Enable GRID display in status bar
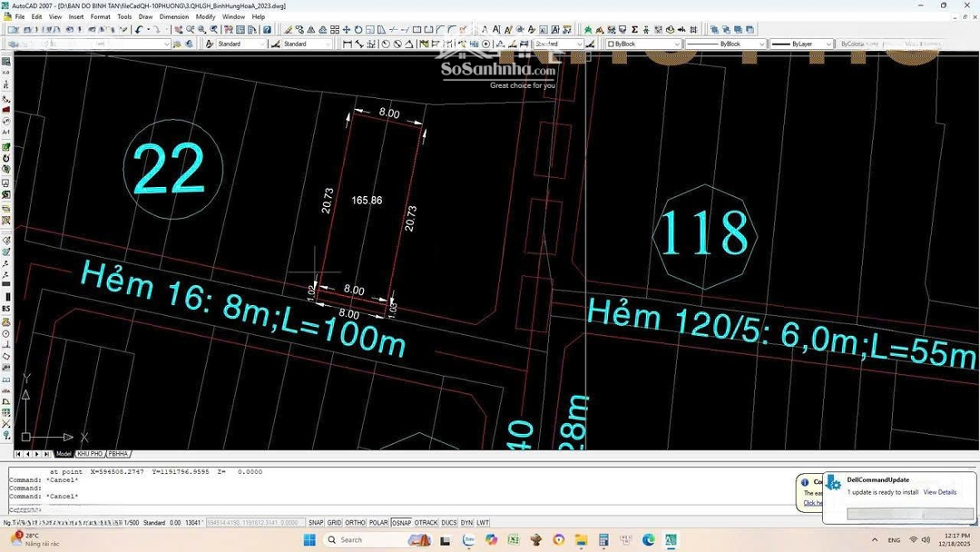This screenshot has width=980, height=552. pos(335,523)
